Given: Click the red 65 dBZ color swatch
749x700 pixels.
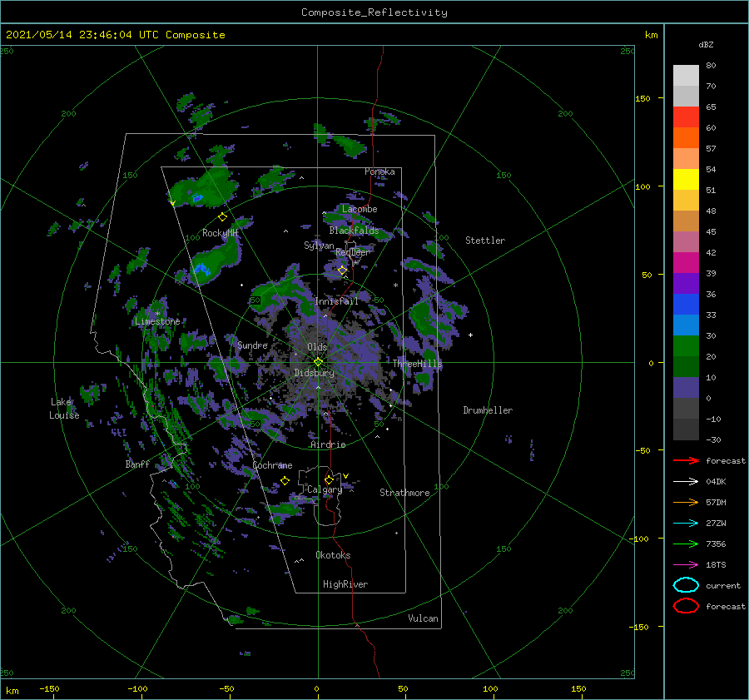Looking at the screenshot, I should click(x=686, y=117).
